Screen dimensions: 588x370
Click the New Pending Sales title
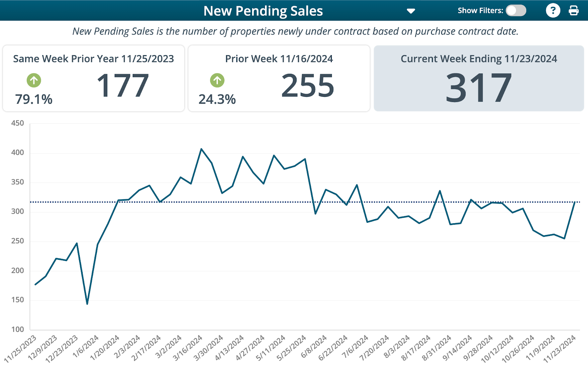coord(263,11)
